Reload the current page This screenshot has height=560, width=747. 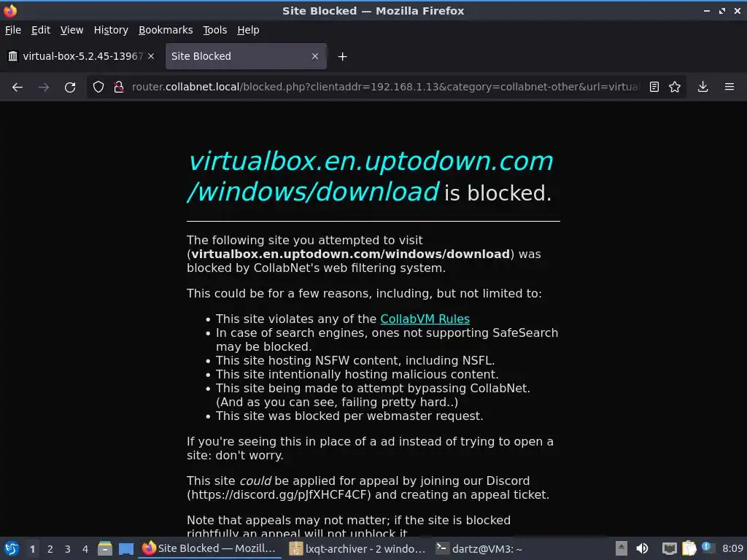pos(70,87)
